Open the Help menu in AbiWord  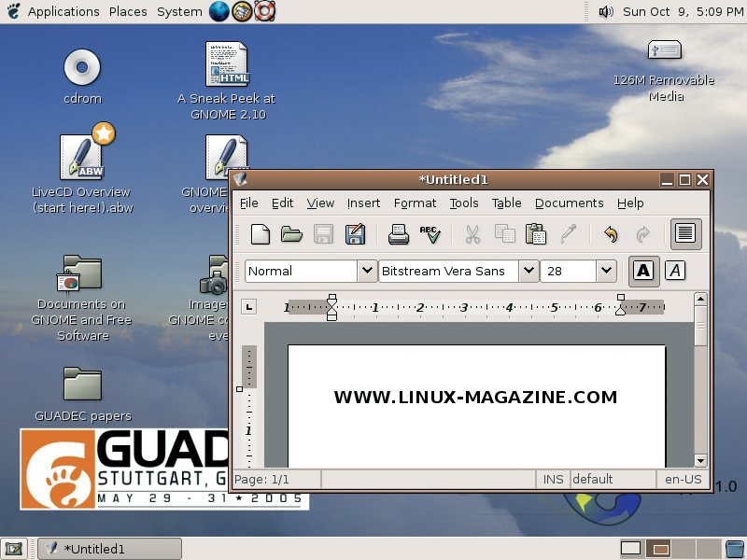630,203
